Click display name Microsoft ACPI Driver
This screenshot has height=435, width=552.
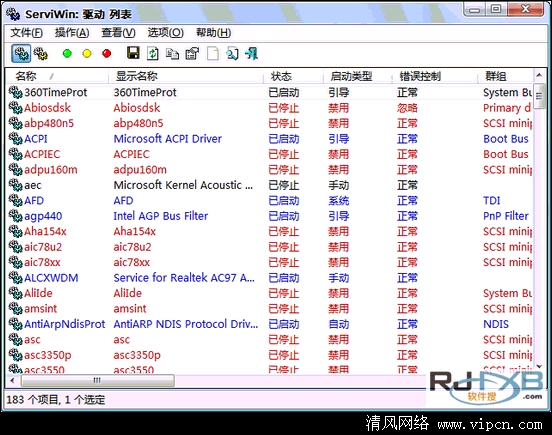click(x=168, y=139)
